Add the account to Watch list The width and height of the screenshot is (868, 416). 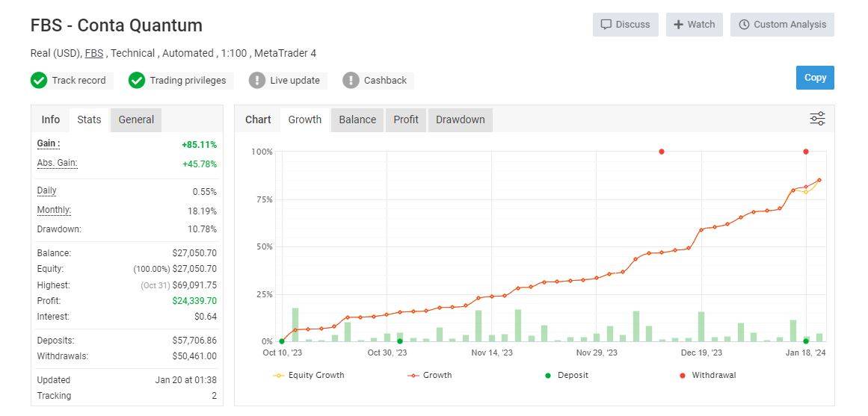pos(694,25)
